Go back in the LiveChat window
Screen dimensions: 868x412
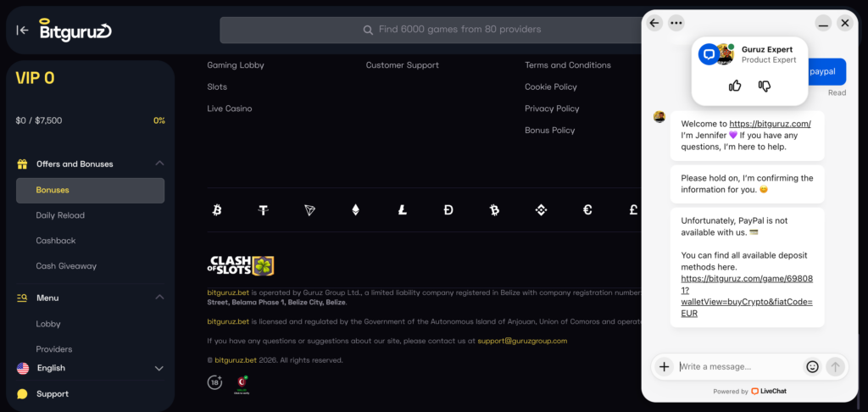(x=654, y=23)
